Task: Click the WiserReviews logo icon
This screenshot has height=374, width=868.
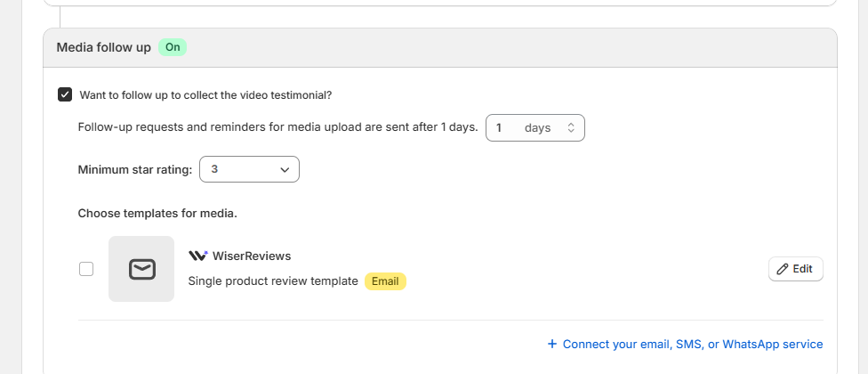Action: 197,256
